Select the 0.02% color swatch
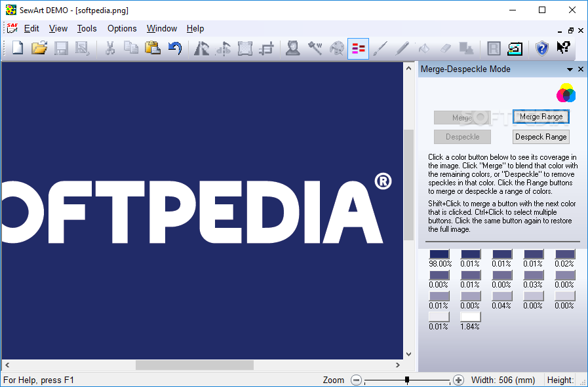 pyautogui.click(x=565, y=254)
